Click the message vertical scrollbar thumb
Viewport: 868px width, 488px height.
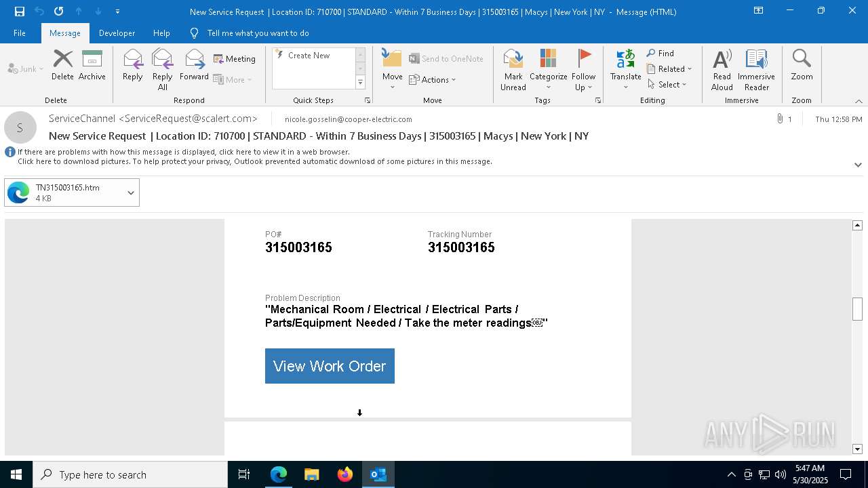pos(857,309)
